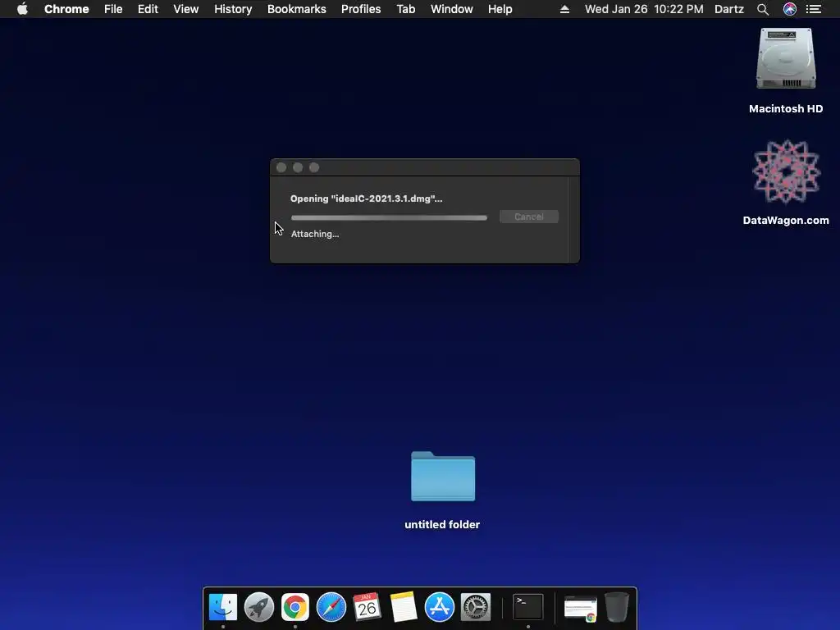840x630 pixels.
Task: Cancel opening the dmg file
Action: click(x=529, y=217)
